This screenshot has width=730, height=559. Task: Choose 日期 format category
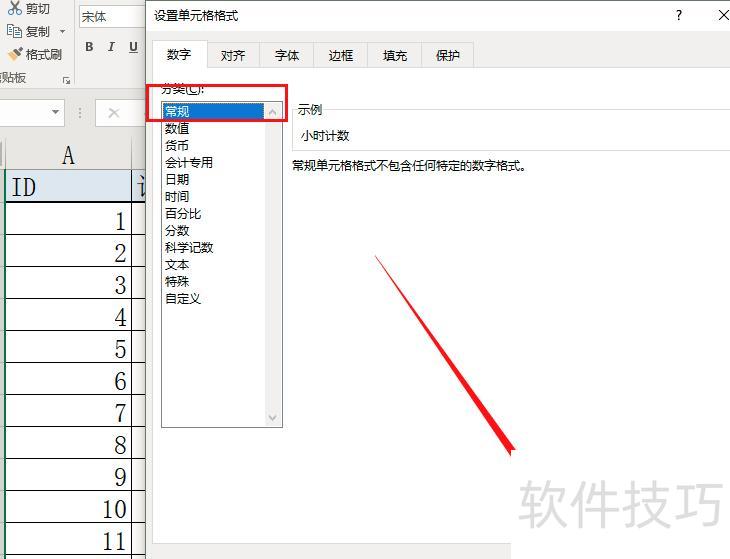click(177, 179)
